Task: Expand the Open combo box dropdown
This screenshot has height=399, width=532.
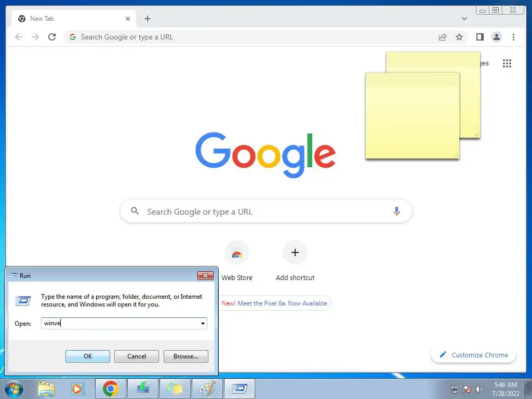Action: click(x=203, y=323)
